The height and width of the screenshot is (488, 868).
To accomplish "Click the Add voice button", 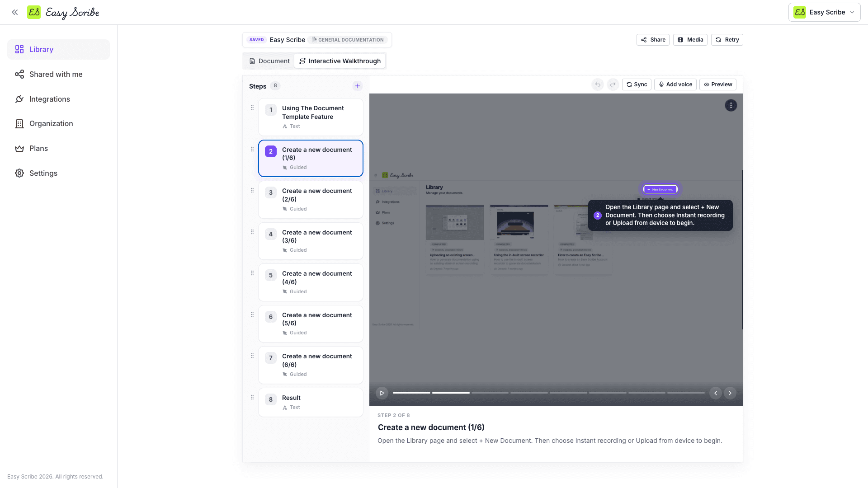I will tap(675, 84).
